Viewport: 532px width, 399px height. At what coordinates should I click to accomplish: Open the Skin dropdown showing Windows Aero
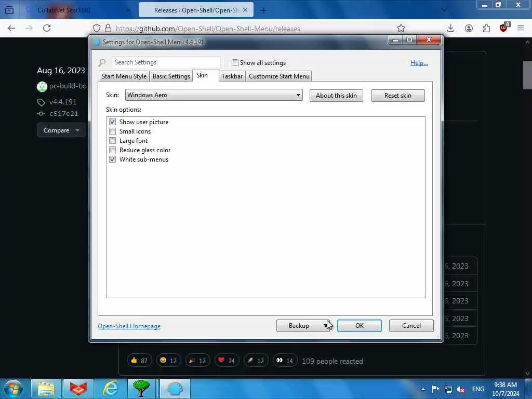214,95
